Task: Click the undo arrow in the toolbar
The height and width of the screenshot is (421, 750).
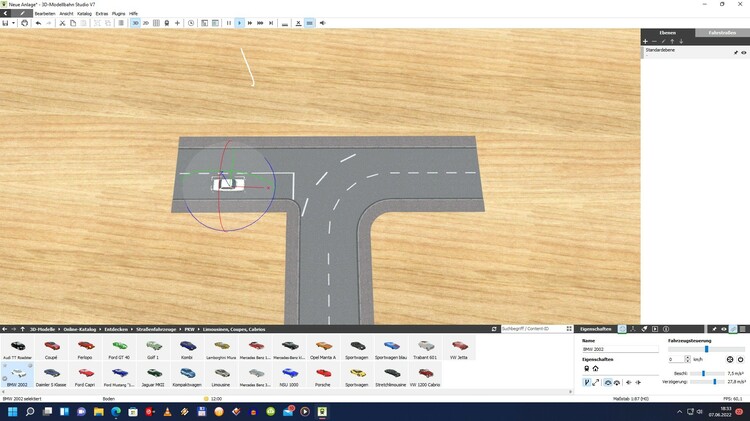Action: click(x=38, y=23)
